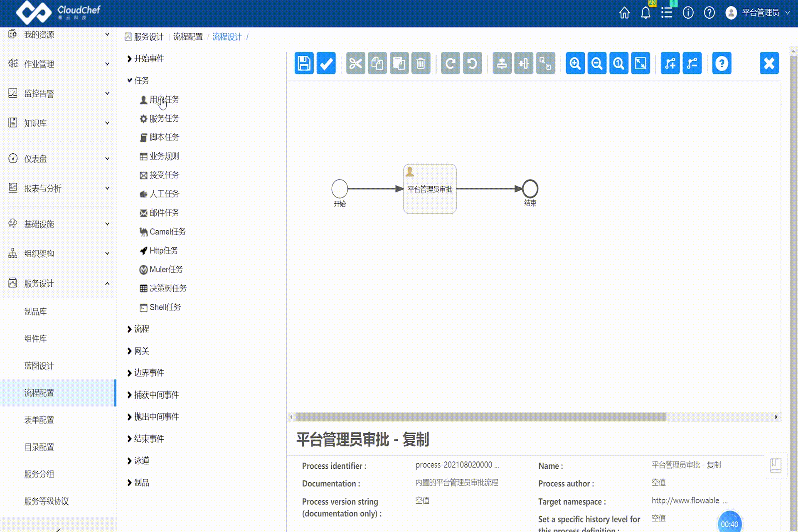
Task: Click the canvas horizontal scrollbar
Action: (481, 417)
